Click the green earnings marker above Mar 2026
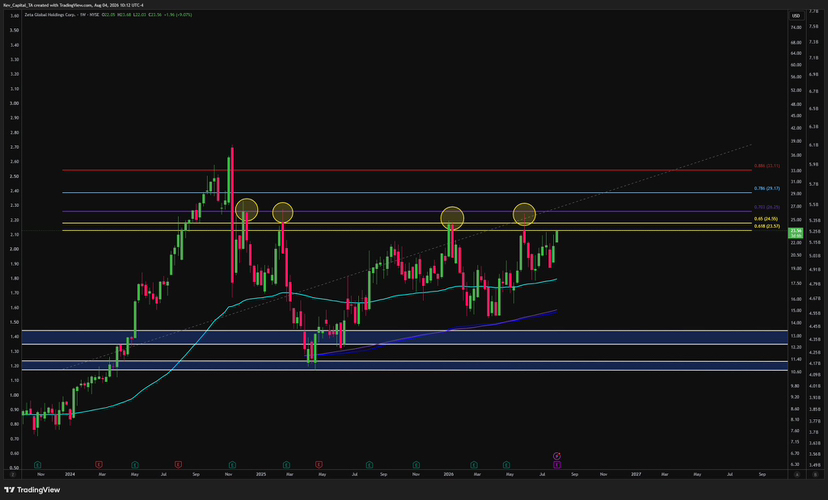The height and width of the screenshot is (500, 828). point(474,465)
